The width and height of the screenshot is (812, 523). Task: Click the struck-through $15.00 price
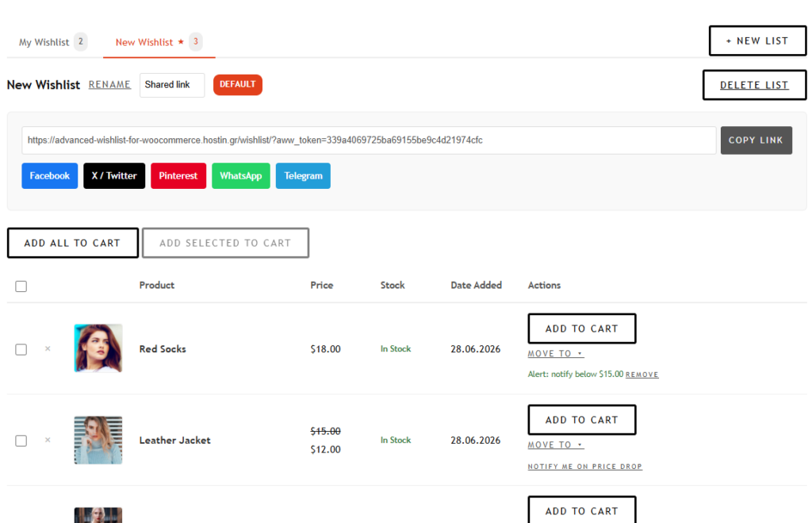[326, 431]
